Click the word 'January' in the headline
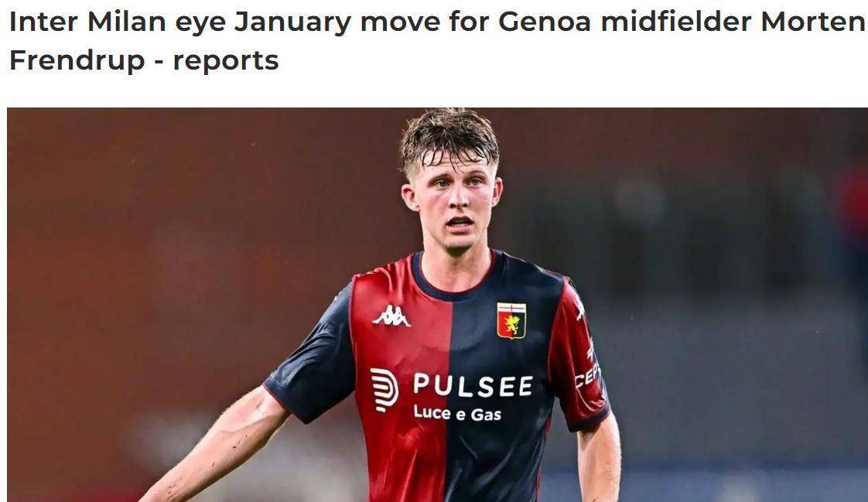Viewport: 868px width, 502px height. tap(293, 23)
